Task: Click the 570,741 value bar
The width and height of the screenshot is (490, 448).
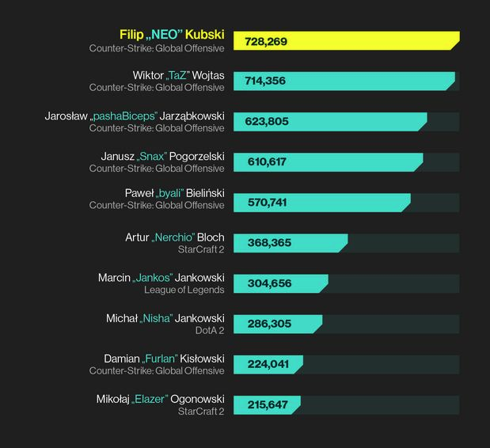Action: [322, 203]
